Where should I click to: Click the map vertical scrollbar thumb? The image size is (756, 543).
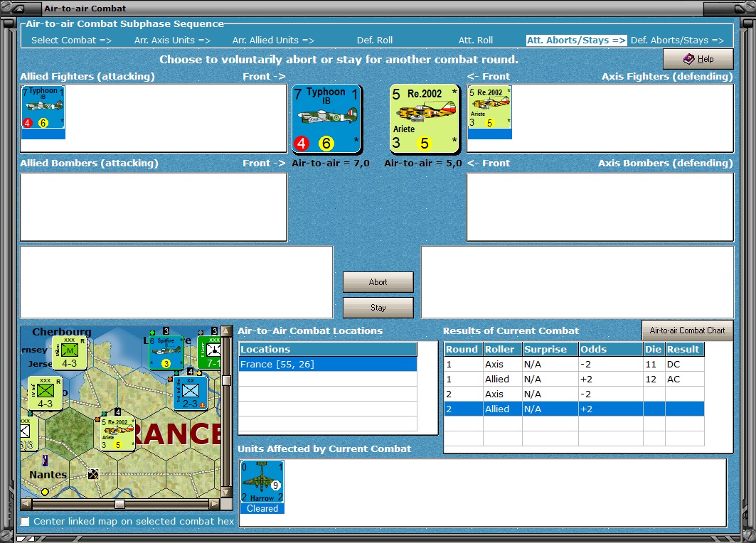click(225, 381)
